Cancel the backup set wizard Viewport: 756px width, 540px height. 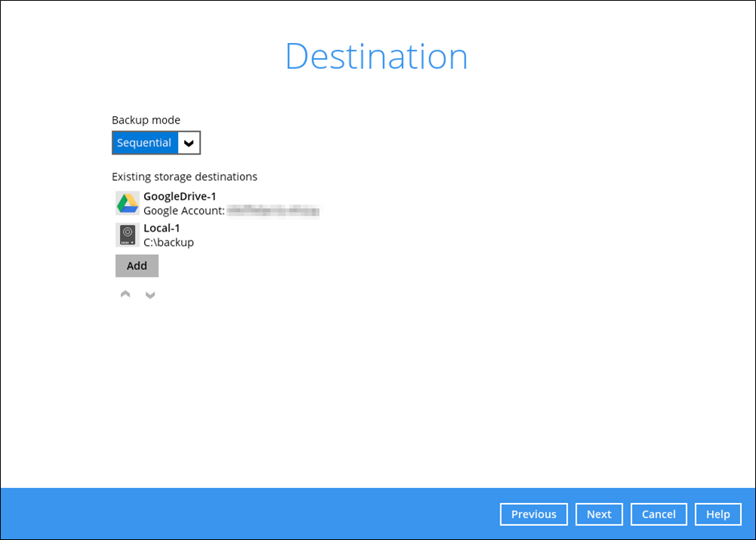[659, 514]
